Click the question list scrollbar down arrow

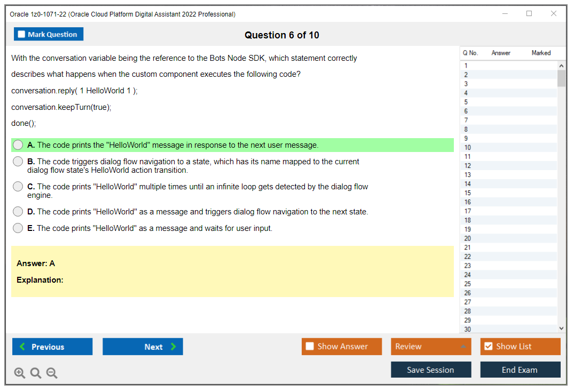(562, 328)
